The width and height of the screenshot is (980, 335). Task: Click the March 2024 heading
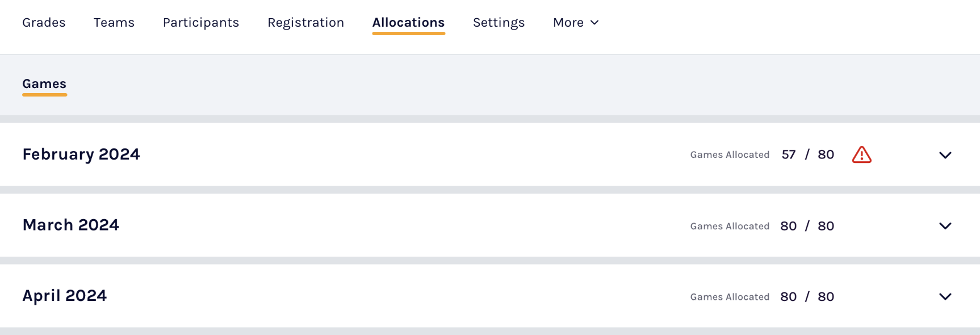[71, 225]
